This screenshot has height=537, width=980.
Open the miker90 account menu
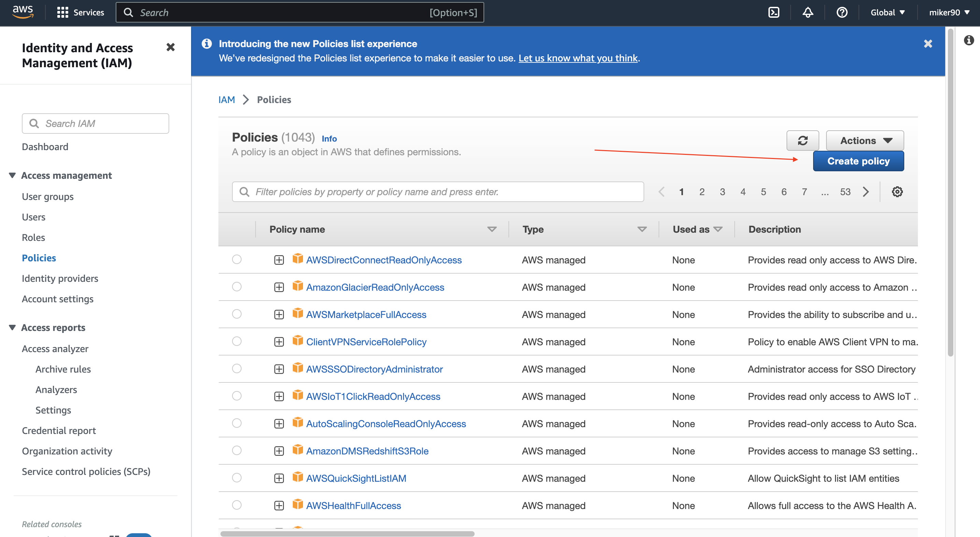pyautogui.click(x=949, y=13)
